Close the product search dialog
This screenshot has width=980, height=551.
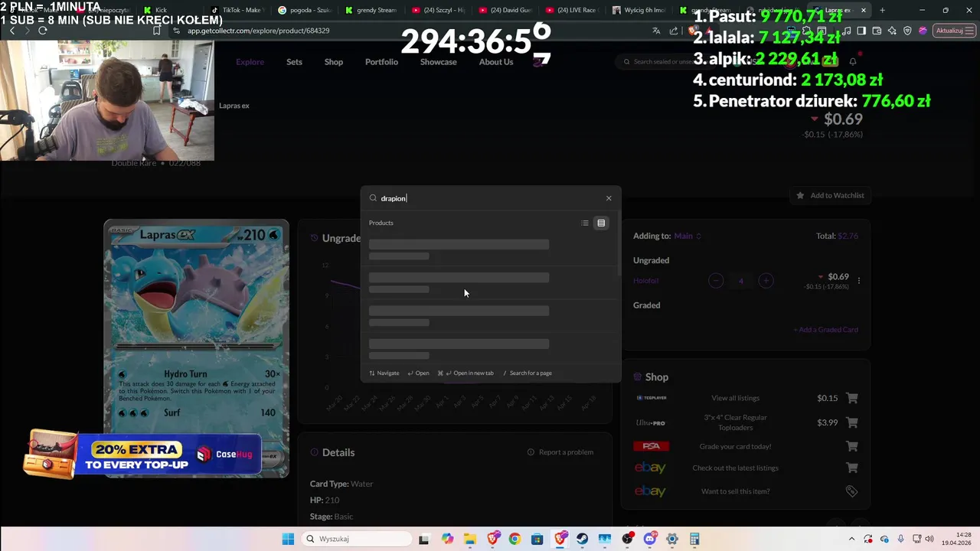coord(609,198)
